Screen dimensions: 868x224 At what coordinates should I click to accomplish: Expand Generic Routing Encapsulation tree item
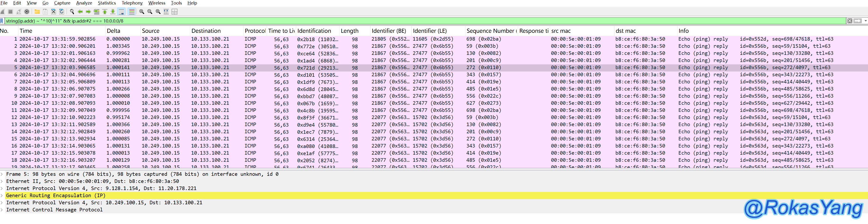(x=2, y=196)
